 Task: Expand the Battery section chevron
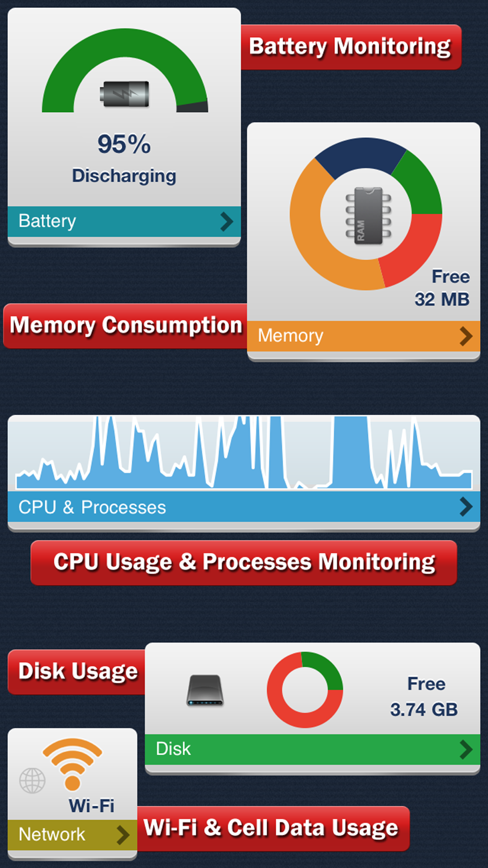click(226, 221)
